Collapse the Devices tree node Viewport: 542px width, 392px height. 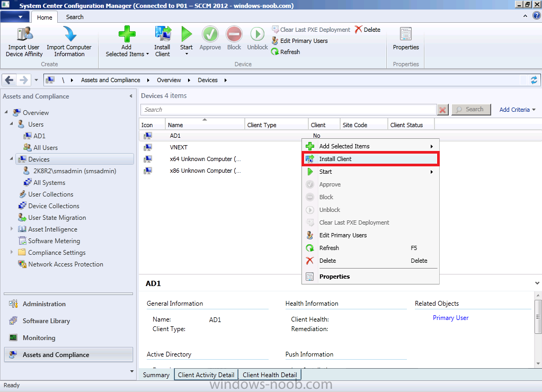point(12,158)
